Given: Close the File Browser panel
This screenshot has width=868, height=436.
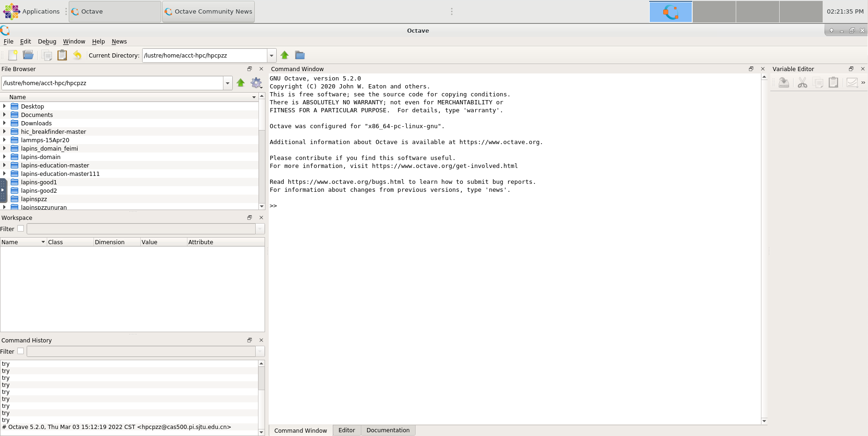Looking at the screenshot, I should pos(261,69).
